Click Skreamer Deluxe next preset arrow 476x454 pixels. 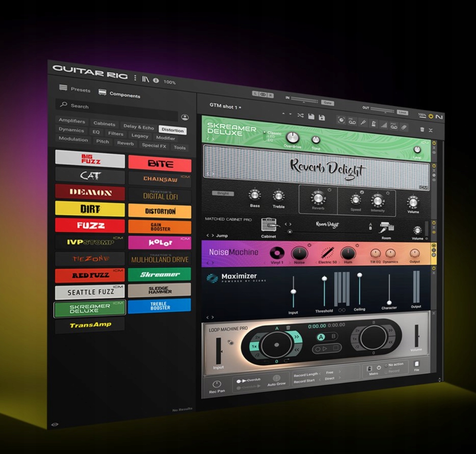coord(213,139)
